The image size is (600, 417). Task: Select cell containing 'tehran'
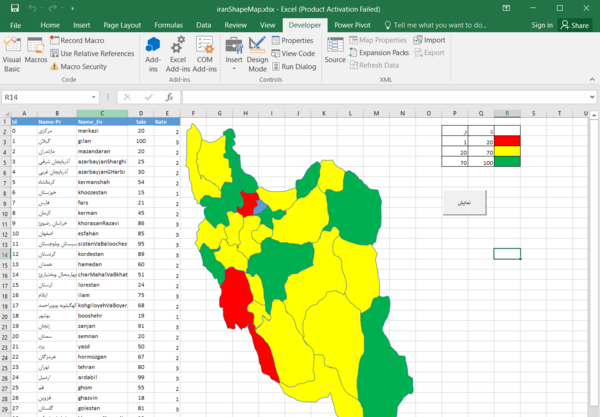tap(102, 367)
